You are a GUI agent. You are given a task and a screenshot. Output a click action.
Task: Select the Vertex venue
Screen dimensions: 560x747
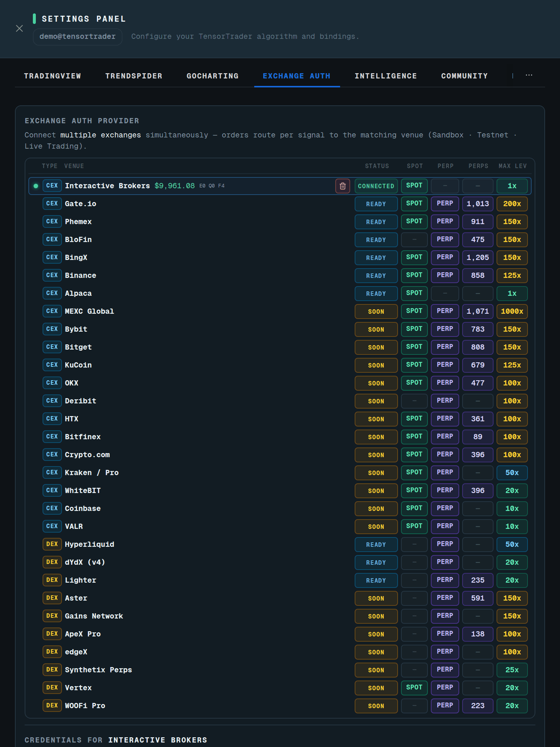(280, 688)
